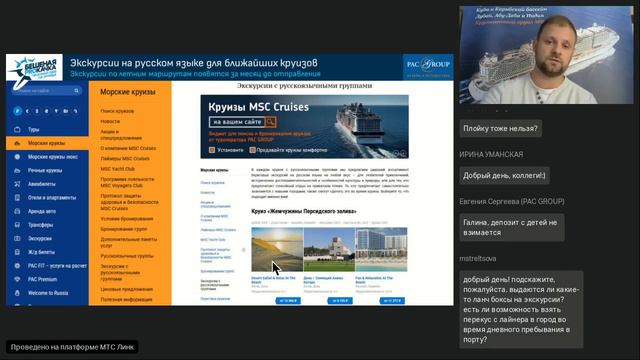Screen dimensions: 640x360
Task: Click the gear icon beside PAC FIT – услуги на расчет
Action: click(17, 266)
